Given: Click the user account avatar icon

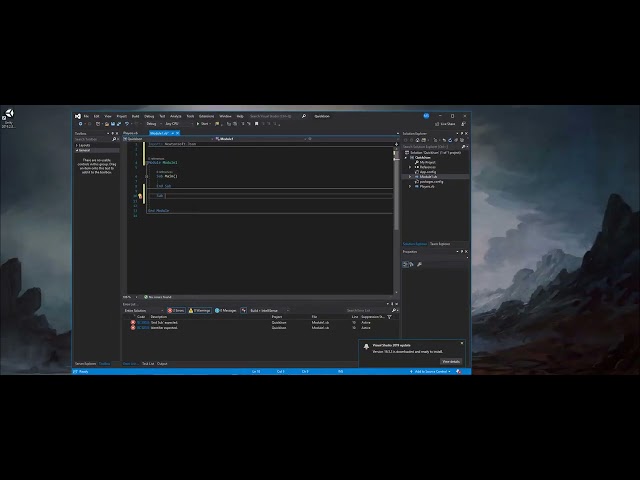Looking at the screenshot, I should pyautogui.click(x=426, y=116).
